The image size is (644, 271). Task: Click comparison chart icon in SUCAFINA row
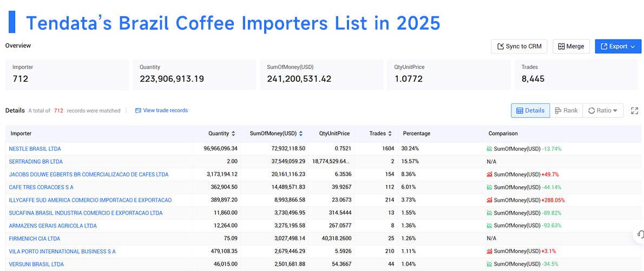pyautogui.click(x=489, y=213)
